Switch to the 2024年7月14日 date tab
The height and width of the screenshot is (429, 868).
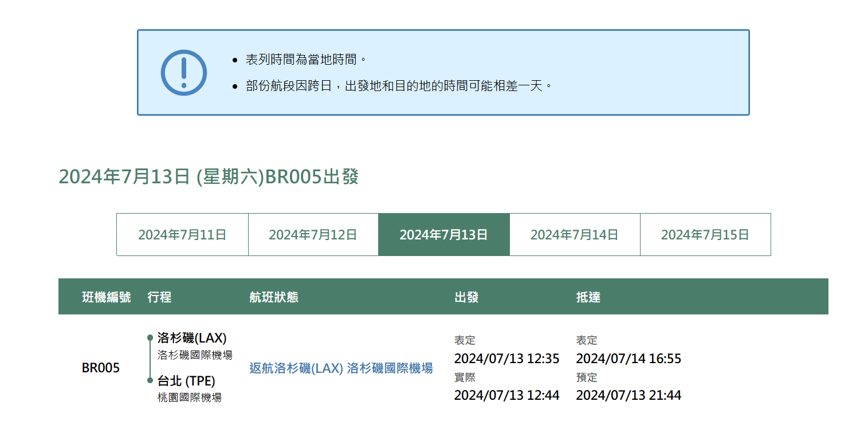coord(574,234)
